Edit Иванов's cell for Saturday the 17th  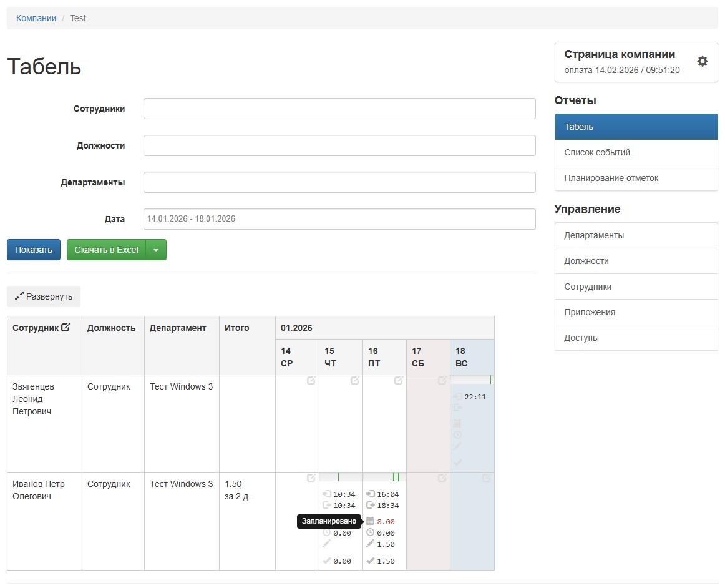[442, 478]
